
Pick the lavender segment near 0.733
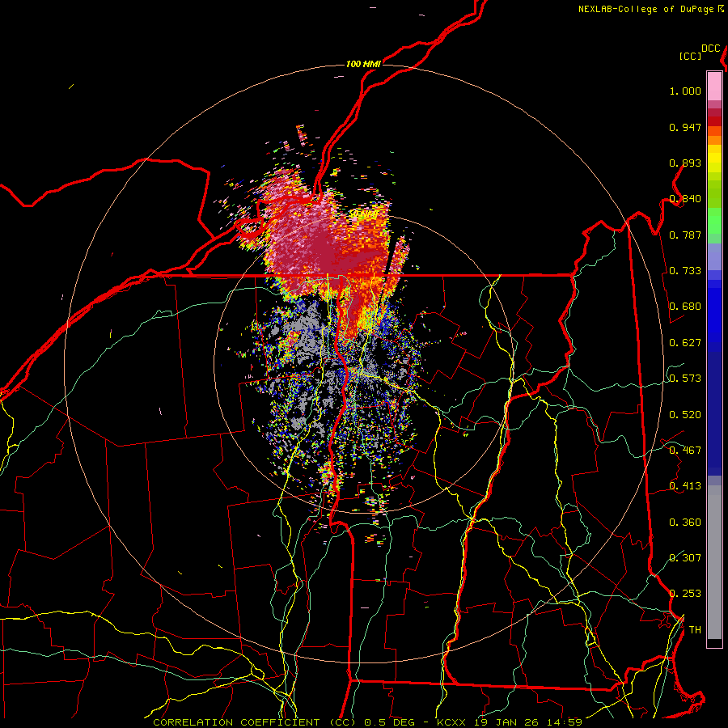tap(714, 256)
